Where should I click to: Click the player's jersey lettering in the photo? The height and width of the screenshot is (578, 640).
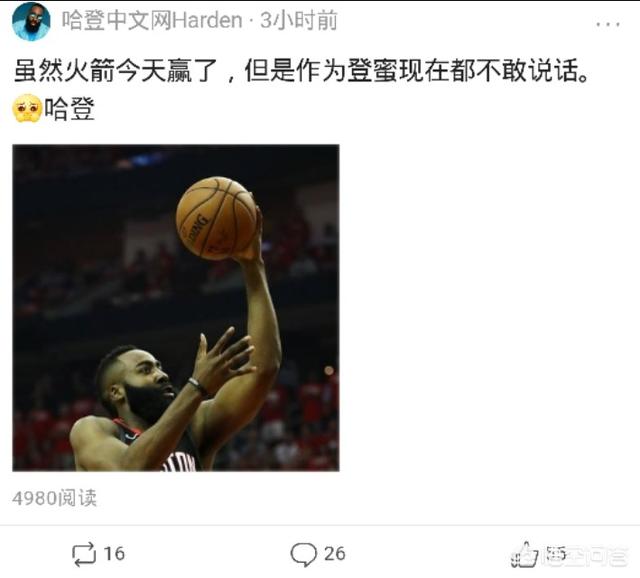pos(179,462)
